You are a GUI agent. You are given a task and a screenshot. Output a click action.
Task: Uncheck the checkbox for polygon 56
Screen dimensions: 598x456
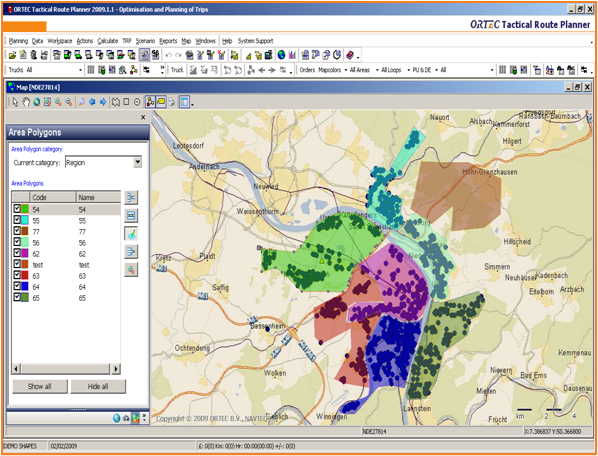click(x=17, y=242)
